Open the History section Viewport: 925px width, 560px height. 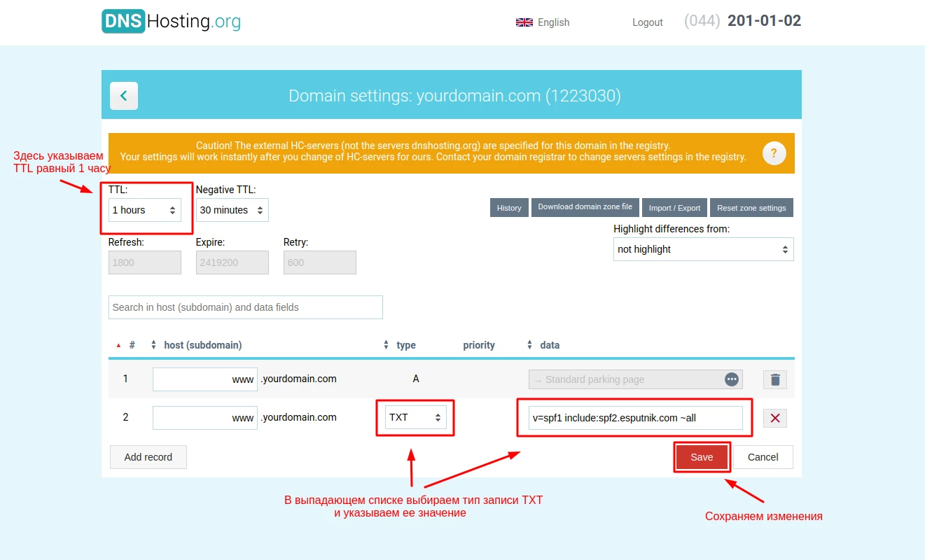509,208
